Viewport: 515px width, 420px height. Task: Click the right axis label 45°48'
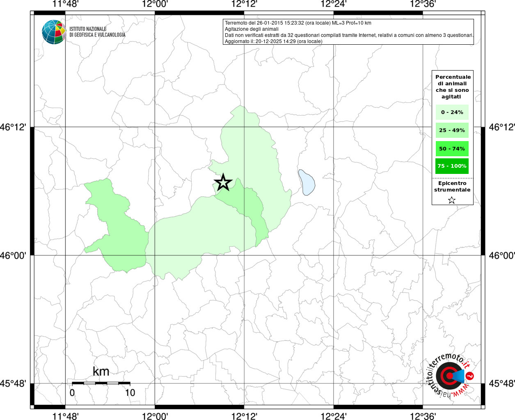tap(501, 384)
